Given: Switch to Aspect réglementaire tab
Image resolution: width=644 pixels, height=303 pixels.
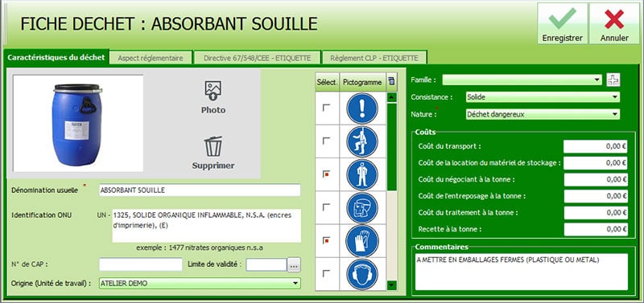Looking at the screenshot, I should pos(151,58).
